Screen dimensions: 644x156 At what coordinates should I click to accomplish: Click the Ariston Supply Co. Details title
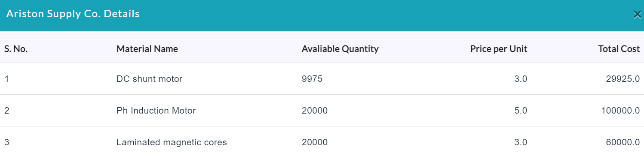(73, 14)
